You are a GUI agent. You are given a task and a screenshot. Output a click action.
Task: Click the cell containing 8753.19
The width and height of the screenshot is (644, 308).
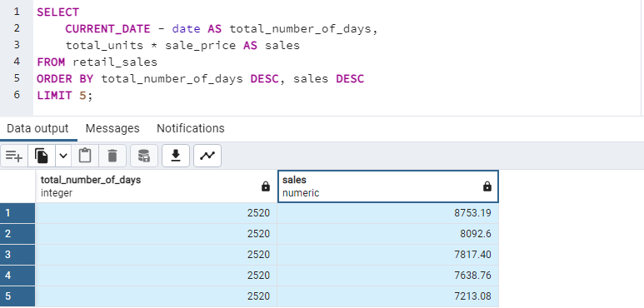388,213
